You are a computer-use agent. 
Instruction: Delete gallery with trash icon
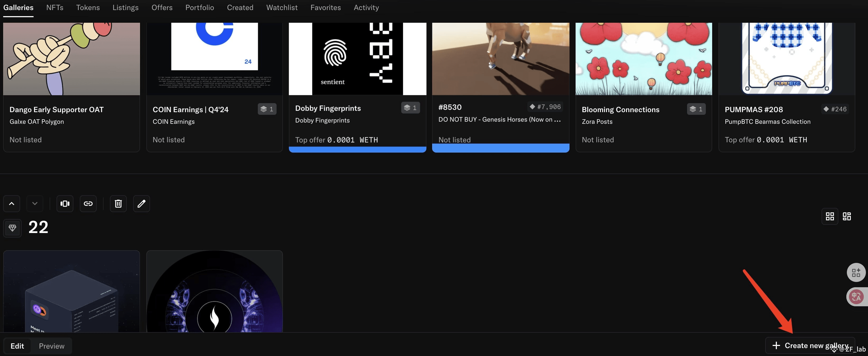click(118, 203)
